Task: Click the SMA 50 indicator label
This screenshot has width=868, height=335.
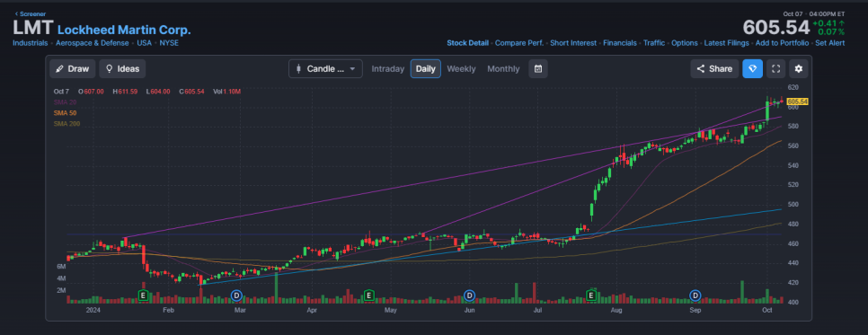Action: [x=65, y=113]
